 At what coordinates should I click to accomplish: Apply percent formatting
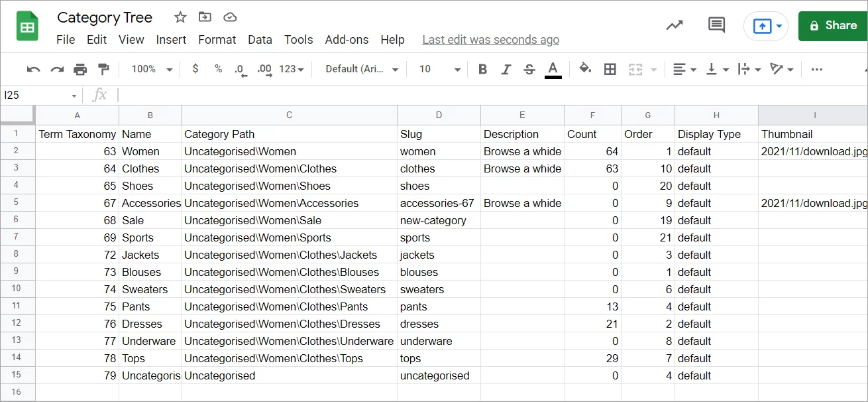click(x=218, y=69)
